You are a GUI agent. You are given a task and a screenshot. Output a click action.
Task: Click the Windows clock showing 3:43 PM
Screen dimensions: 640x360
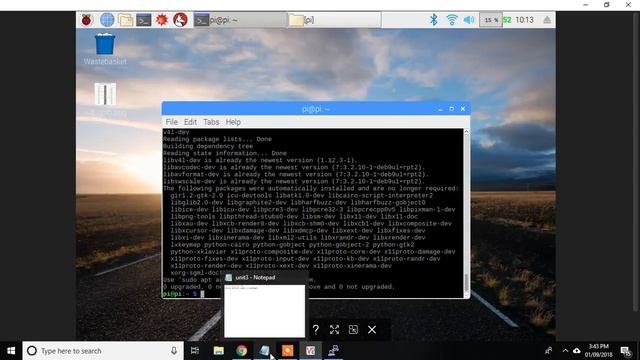click(598, 351)
